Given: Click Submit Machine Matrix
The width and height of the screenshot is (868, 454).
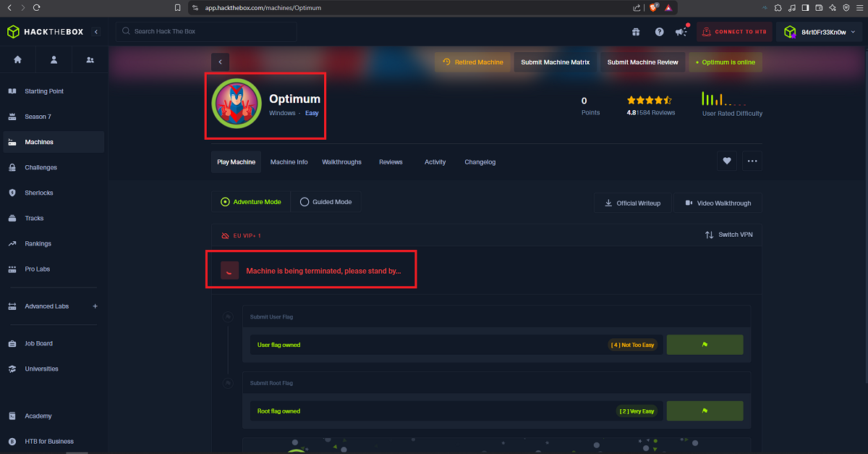Looking at the screenshot, I should point(556,62).
